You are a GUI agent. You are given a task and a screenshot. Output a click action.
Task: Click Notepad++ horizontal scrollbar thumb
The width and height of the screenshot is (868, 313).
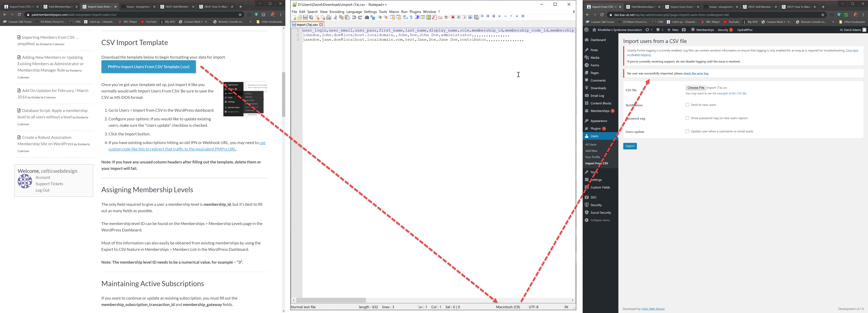[x=331, y=300]
